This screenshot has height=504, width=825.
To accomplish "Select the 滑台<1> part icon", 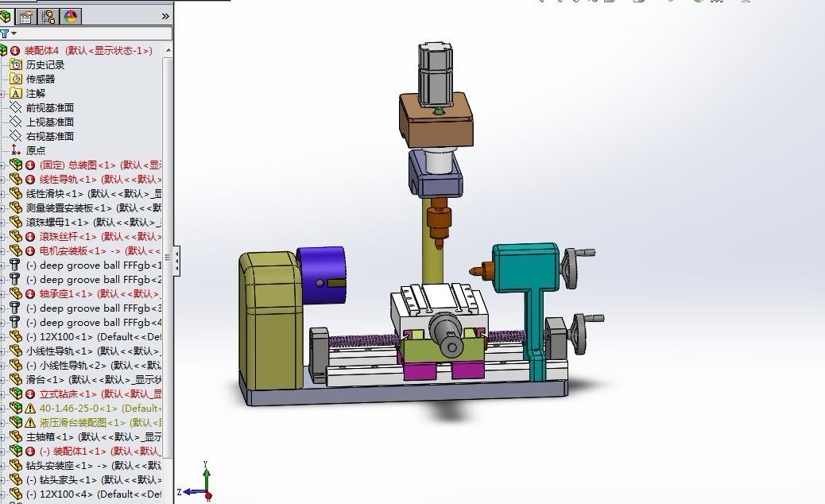I will pos(16,378).
